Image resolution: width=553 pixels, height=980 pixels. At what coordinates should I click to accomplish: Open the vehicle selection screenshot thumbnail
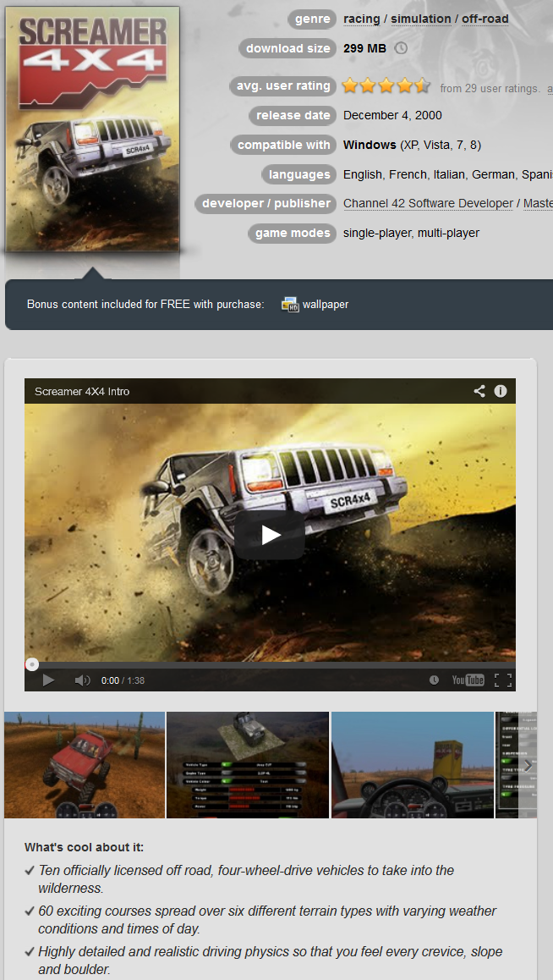[248, 764]
